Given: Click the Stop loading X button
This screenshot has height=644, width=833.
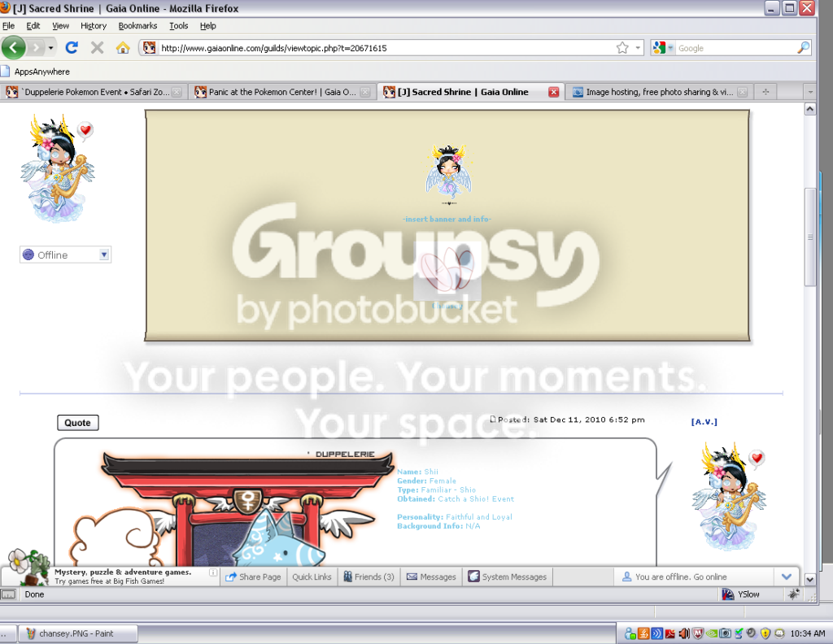Looking at the screenshot, I should click(x=98, y=48).
